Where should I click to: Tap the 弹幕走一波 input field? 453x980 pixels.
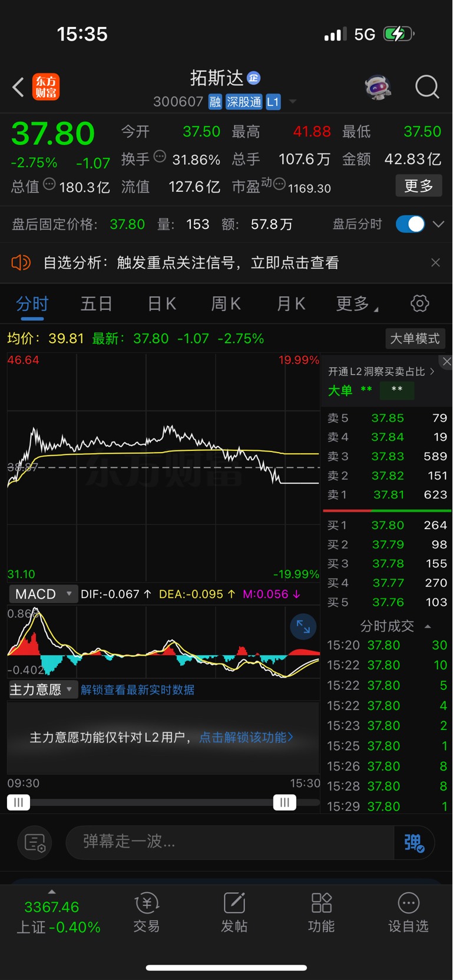(230, 843)
